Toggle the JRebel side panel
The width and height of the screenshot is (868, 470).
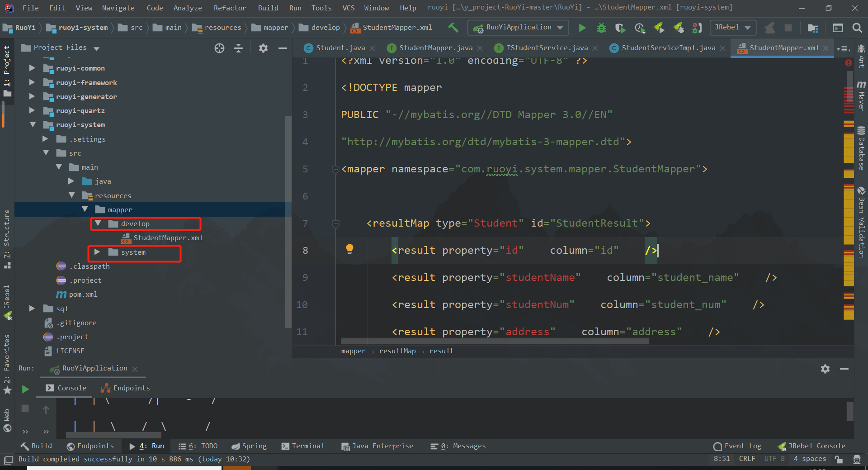coord(7,302)
